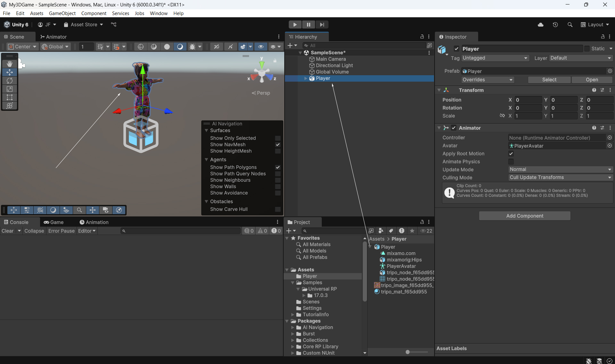This screenshot has height=364, width=615.
Task: Toggle the Static checkbox for Player
Action: pos(587,49)
